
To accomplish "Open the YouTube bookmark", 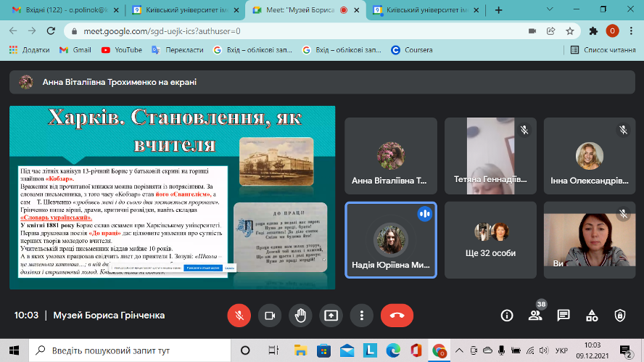I will click(x=122, y=50).
